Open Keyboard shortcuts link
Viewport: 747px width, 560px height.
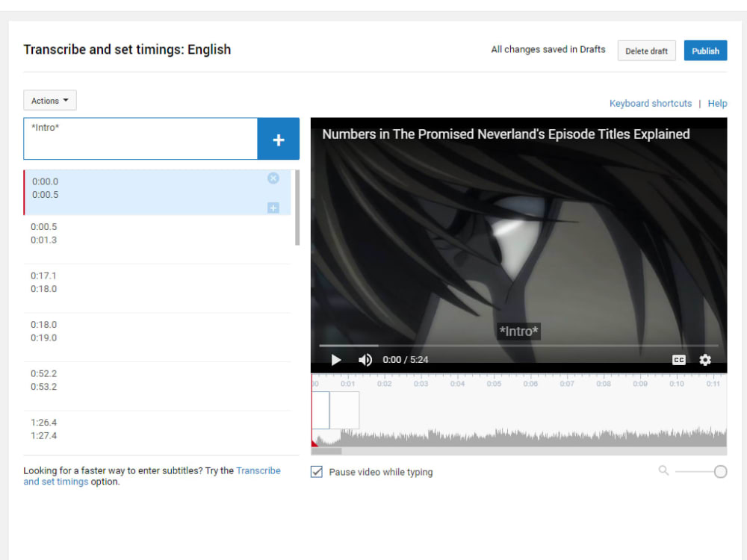[x=651, y=103]
